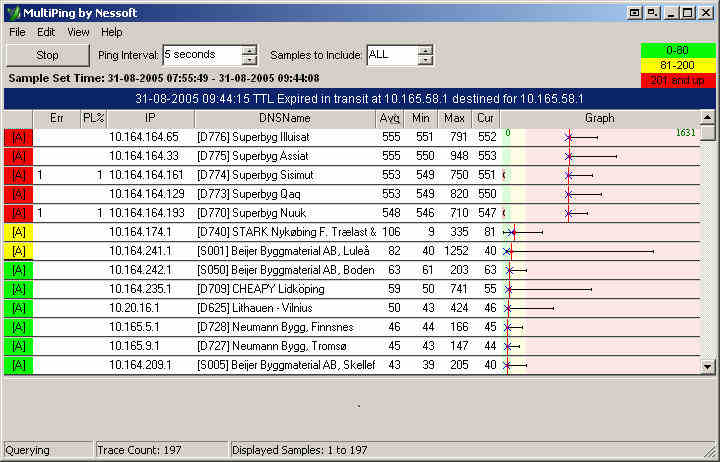Click the green [A] icon for Lithauen - Vilnius
The width and height of the screenshot is (720, 462).
click(x=18, y=308)
